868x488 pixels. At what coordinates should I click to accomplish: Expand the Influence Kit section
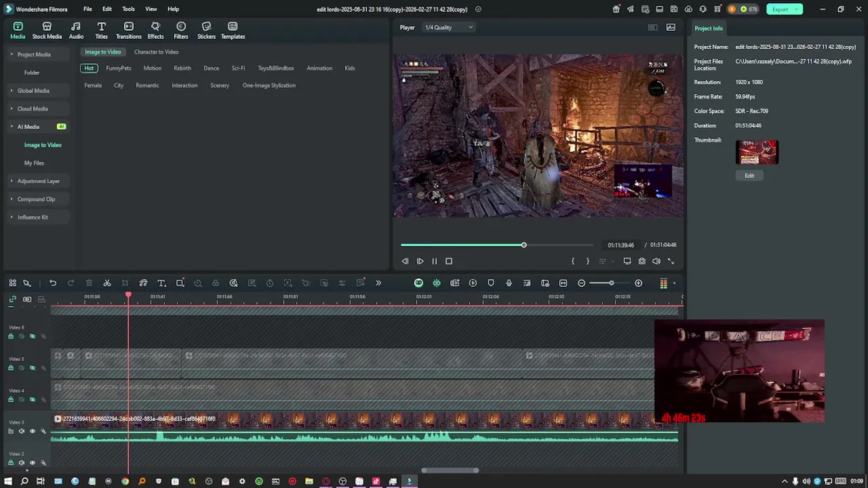pos(12,217)
